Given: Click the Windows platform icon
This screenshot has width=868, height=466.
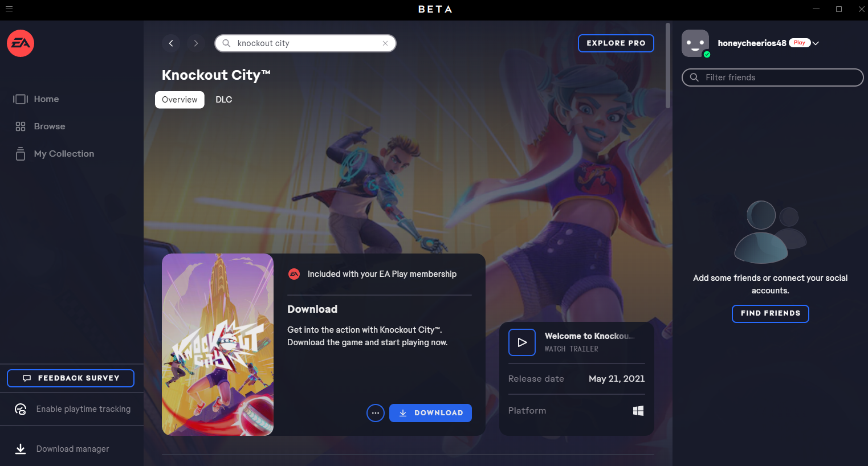Looking at the screenshot, I should (638, 411).
